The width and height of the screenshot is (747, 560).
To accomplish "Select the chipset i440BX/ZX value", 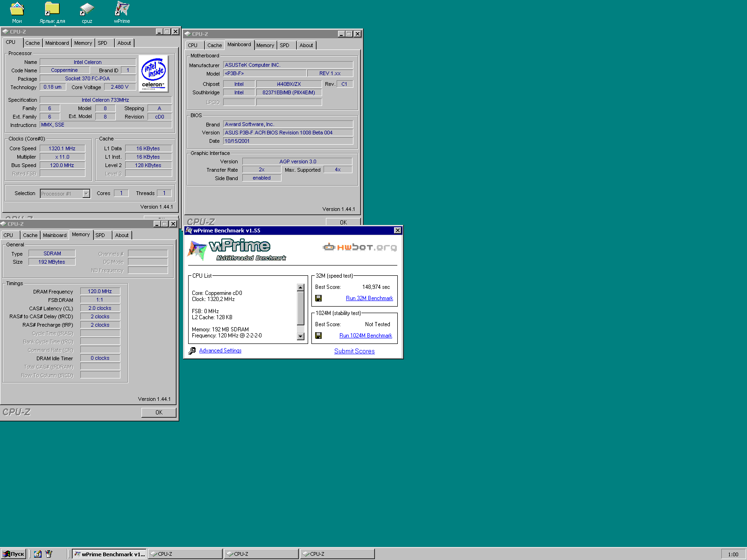I will pyautogui.click(x=289, y=84).
